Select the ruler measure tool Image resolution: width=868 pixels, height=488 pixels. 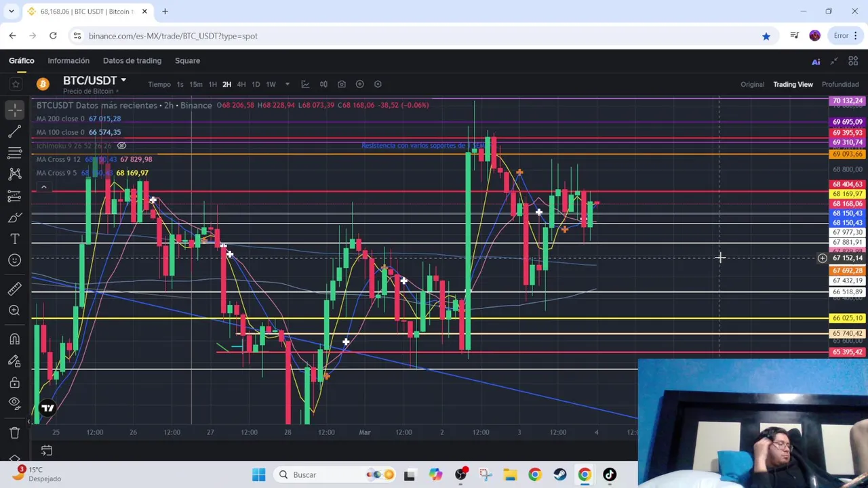[14, 289]
